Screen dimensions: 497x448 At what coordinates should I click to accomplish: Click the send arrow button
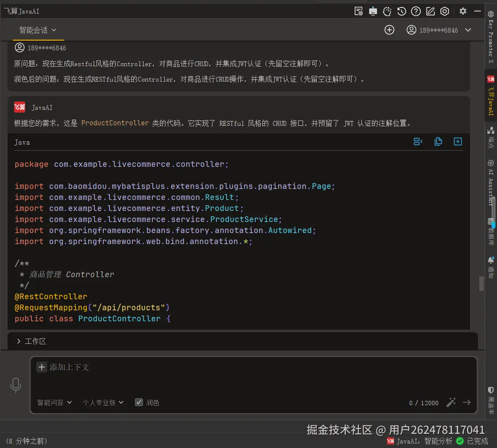(x=467, y=402)
